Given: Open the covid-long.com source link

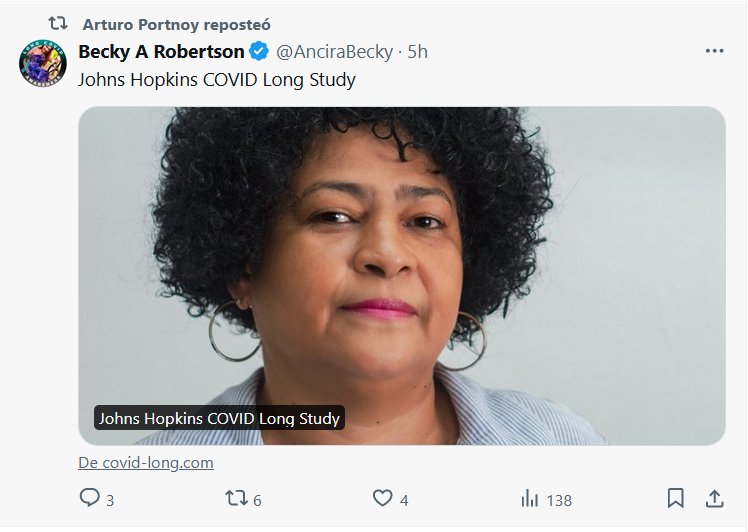Looking at the screenshot, I should point(146,463).
